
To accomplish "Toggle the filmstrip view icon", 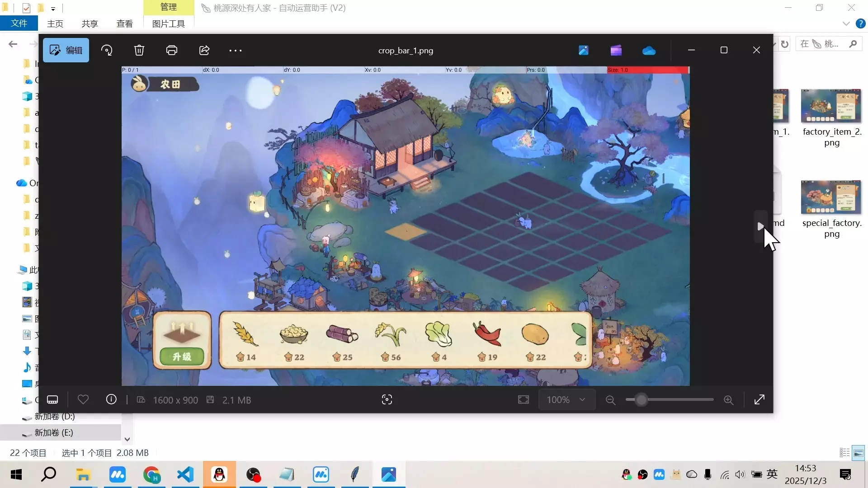I will [x=52, y=400].
